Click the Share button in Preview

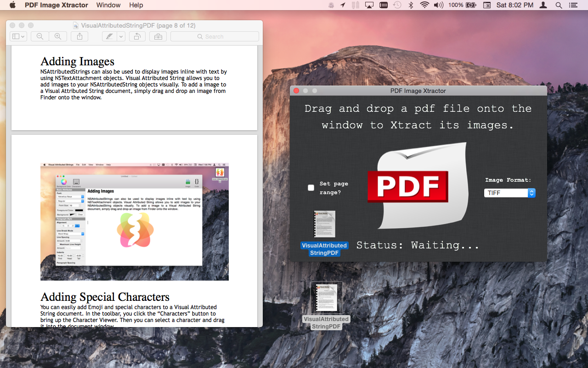(79, 36)
